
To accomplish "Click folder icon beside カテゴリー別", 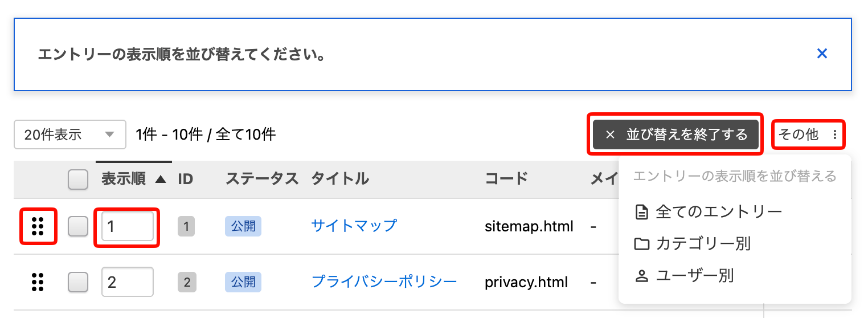I will coord(642,244).
